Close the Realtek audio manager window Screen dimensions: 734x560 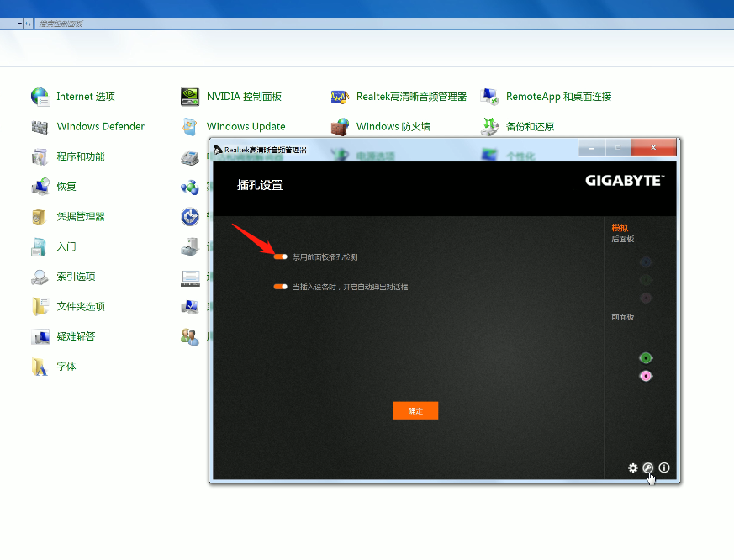pyautogui.click(x=653, y=149)
